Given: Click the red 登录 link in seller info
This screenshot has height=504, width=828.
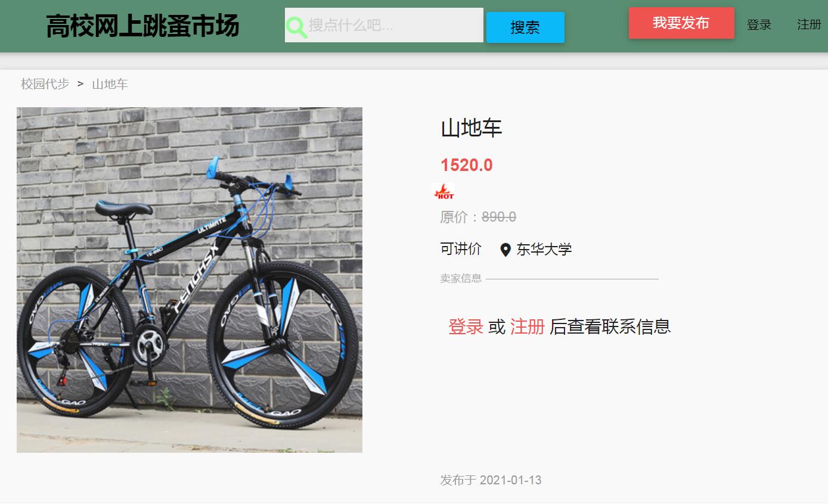Looking at the screenshot, I should coord(466,326).
